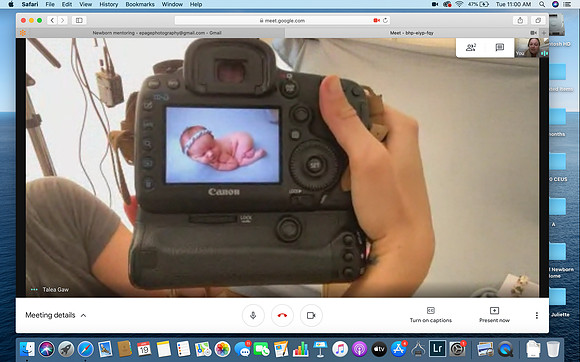The image size is (580, 362).
Task: Open Apple TV from the Dock
Action: tap(379, 349)
